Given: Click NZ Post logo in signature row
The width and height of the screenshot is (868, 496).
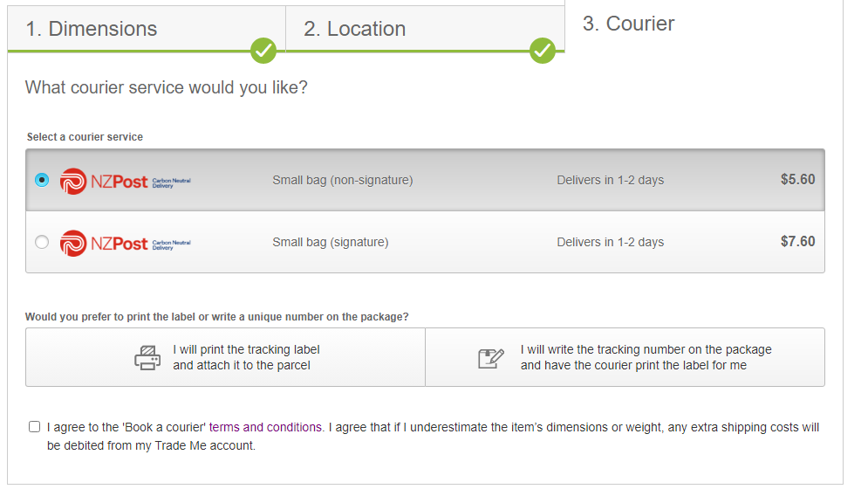Looking at the screenshot, I should pos(104,243).
